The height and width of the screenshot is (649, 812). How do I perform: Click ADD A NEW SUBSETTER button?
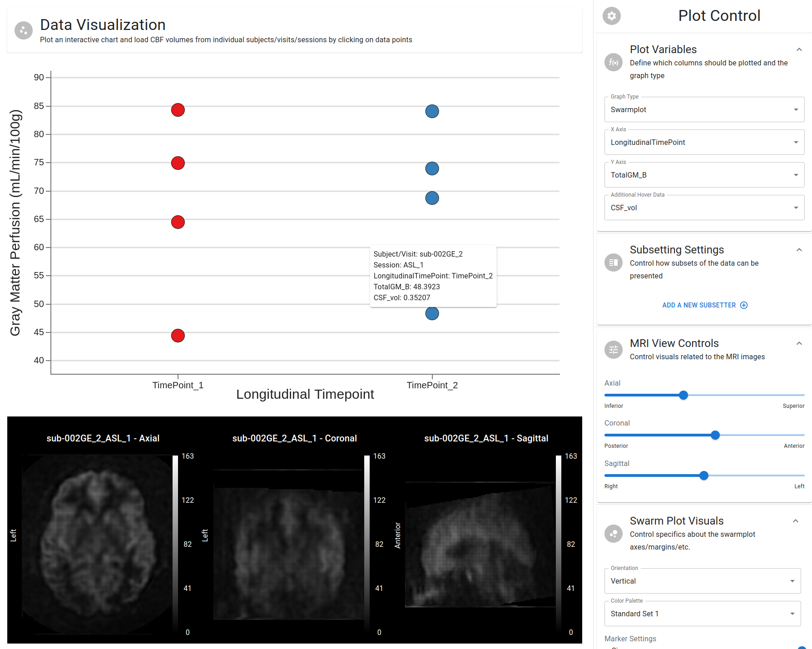[705, 305]
